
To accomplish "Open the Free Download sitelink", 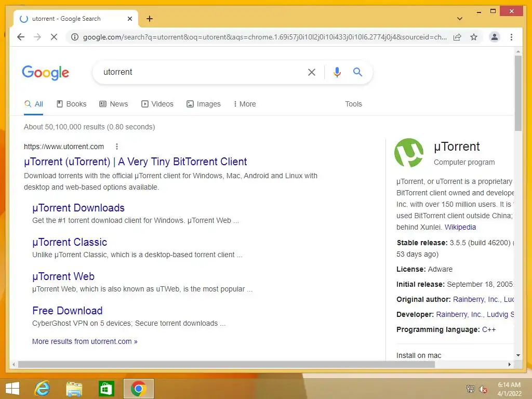I will (x=67, y=311).
